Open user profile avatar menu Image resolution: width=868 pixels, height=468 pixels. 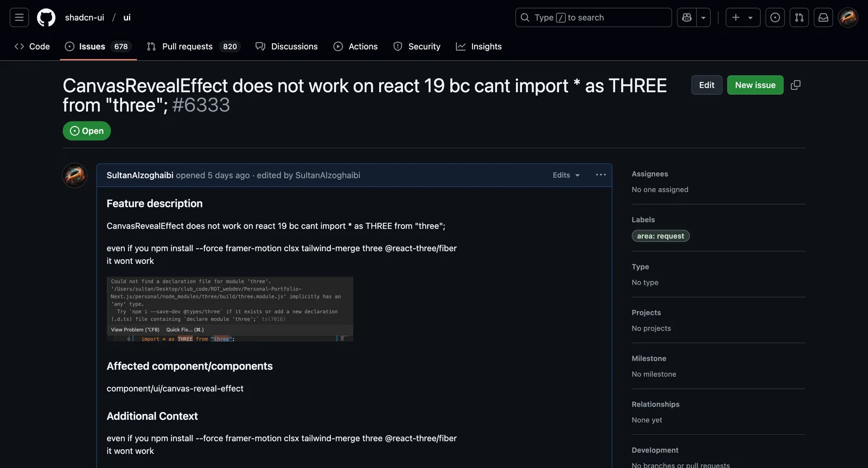pos(848,17)
